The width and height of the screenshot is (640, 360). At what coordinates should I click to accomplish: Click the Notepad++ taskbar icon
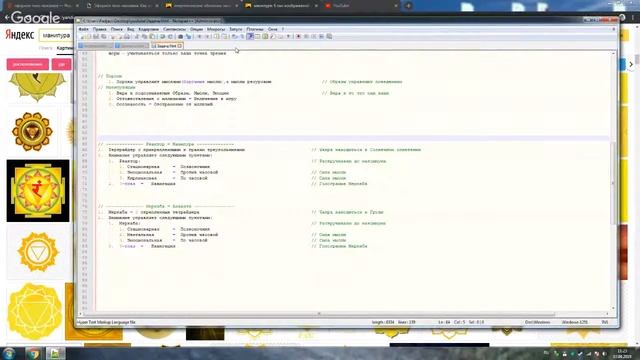55,353
